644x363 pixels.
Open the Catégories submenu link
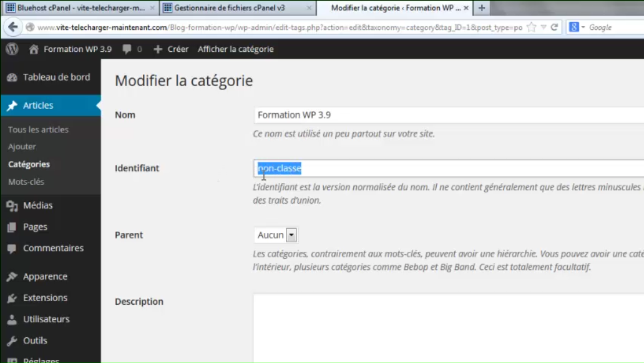point(29,164)
